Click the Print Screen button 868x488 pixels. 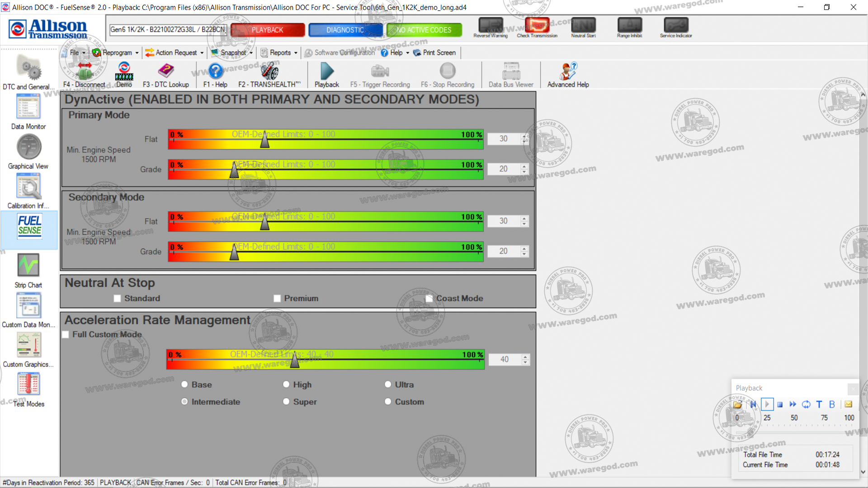point(434,53)
